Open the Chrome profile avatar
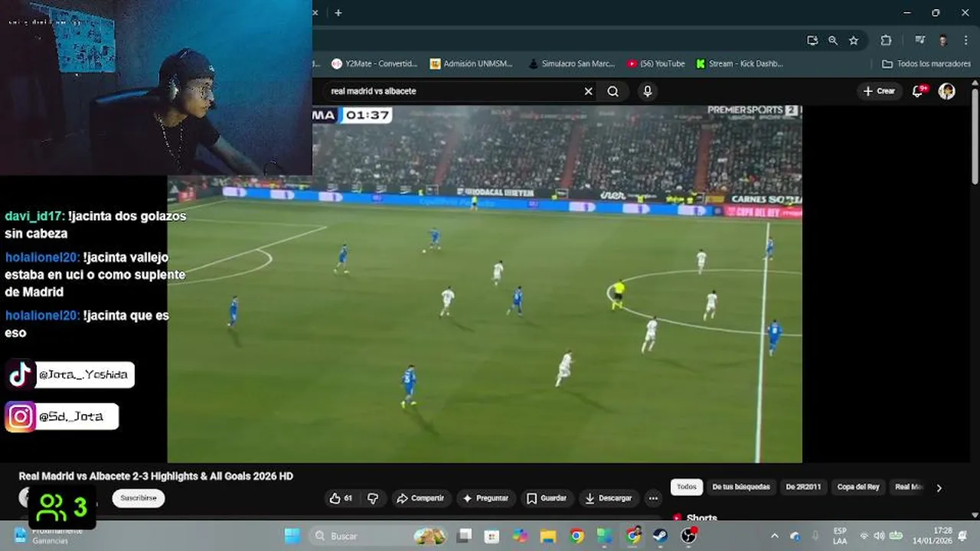 point(943,41)
